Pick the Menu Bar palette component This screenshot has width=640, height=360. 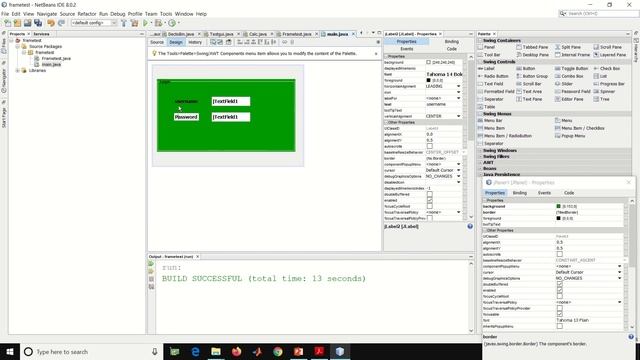click(x=490, y=121)
